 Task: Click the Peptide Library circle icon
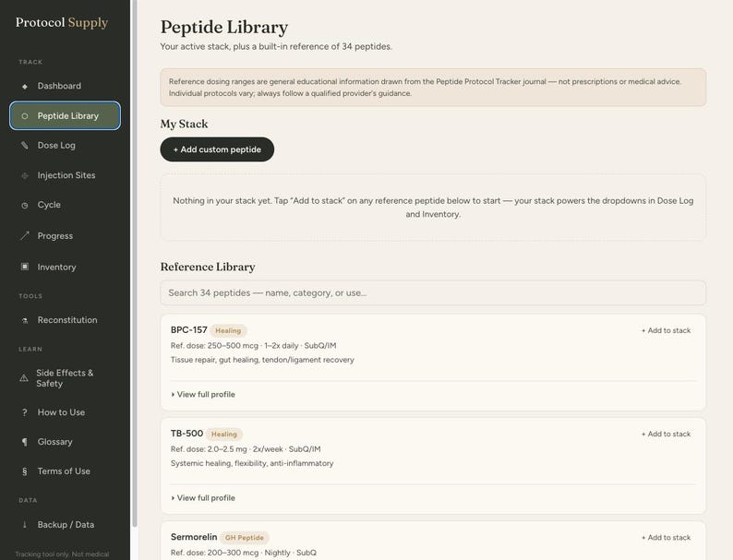click(25, 116)
